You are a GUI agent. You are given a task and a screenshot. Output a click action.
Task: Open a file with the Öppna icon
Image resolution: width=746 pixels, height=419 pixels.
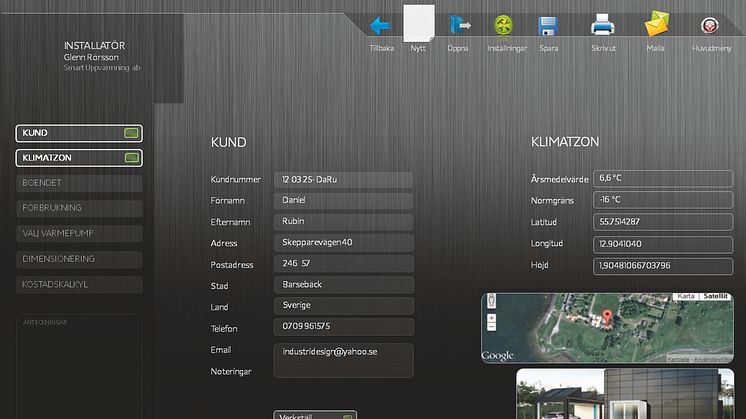pos(460,25)
